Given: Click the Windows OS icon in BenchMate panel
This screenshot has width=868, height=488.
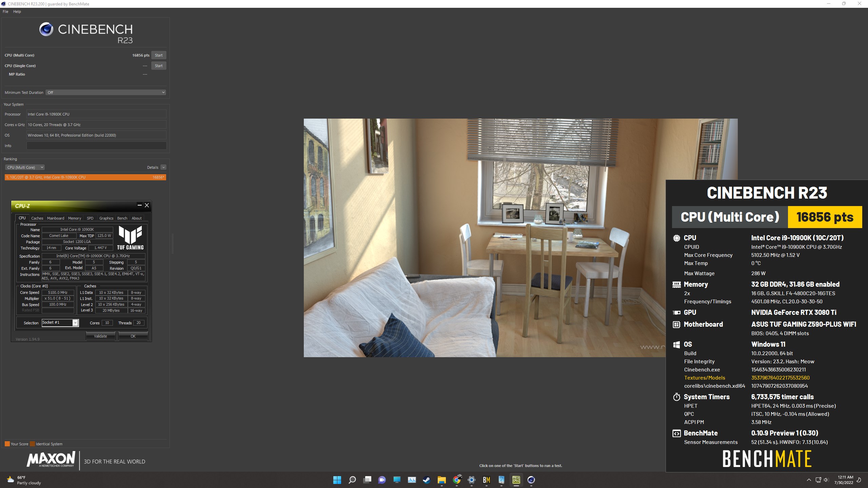Looking at the screenshot, I should point(676,344).
